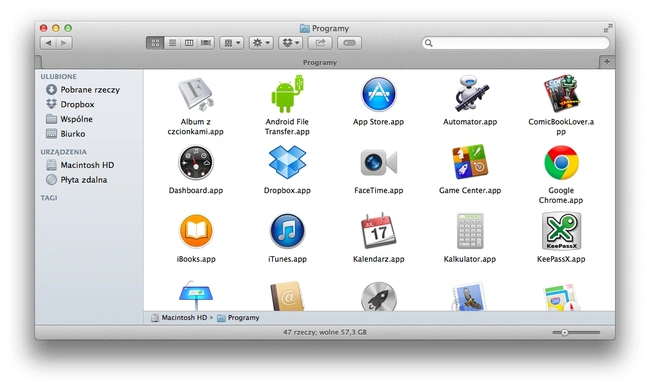Click the Finder search field

[x=515, y=43]
